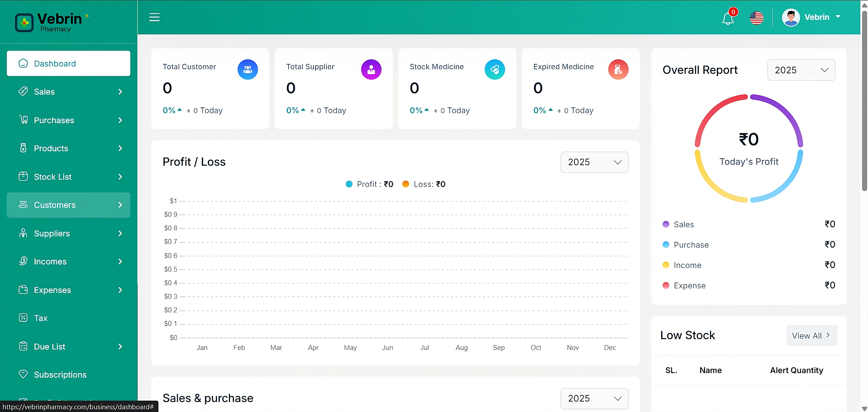Image resolution: width=868 pixels, height=412 pixels.
Task: Click the Total Customer blue icon
Action: coord(248,69)
